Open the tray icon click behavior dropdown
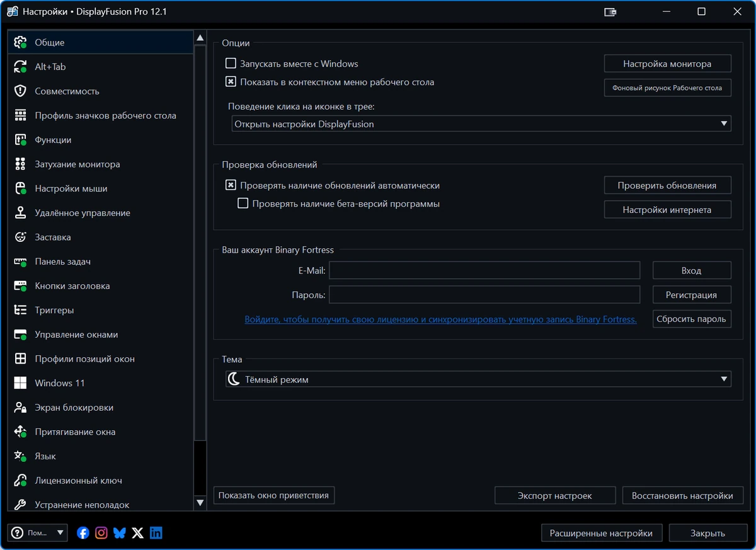This screenshot has width=756, height=550. click(x=481, y=124)
